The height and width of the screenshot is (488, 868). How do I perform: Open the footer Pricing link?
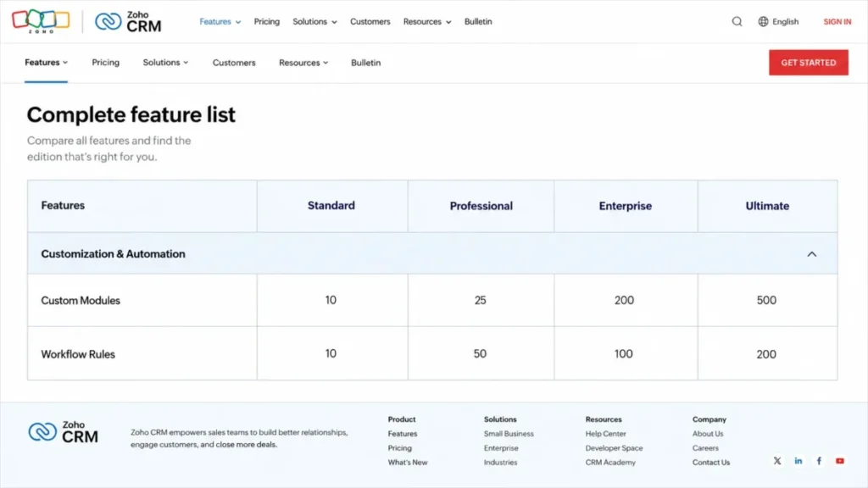tap(400, 448)
